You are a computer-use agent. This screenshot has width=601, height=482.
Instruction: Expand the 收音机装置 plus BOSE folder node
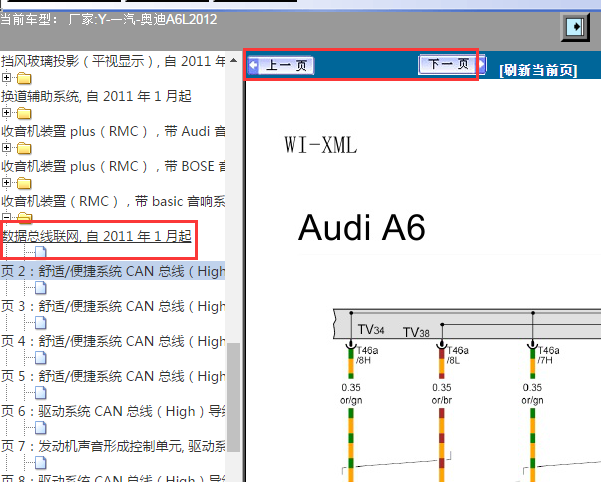pos(6,182)
